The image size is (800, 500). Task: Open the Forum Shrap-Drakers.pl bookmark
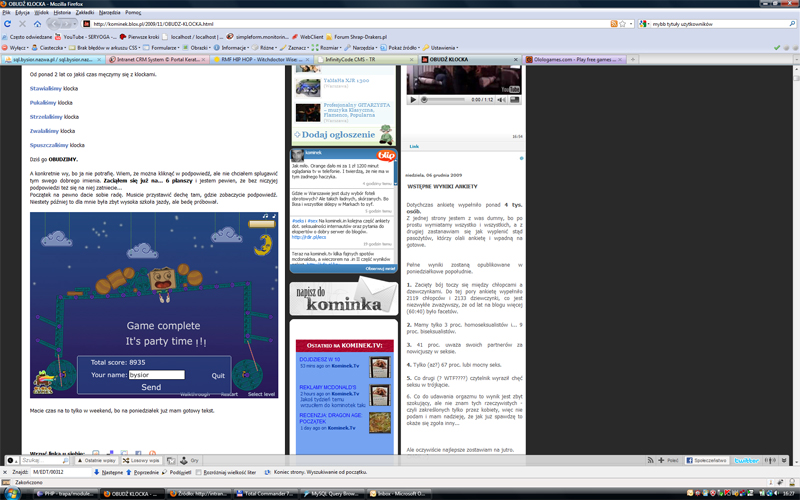pyautogui.click(x=357, y=37)
